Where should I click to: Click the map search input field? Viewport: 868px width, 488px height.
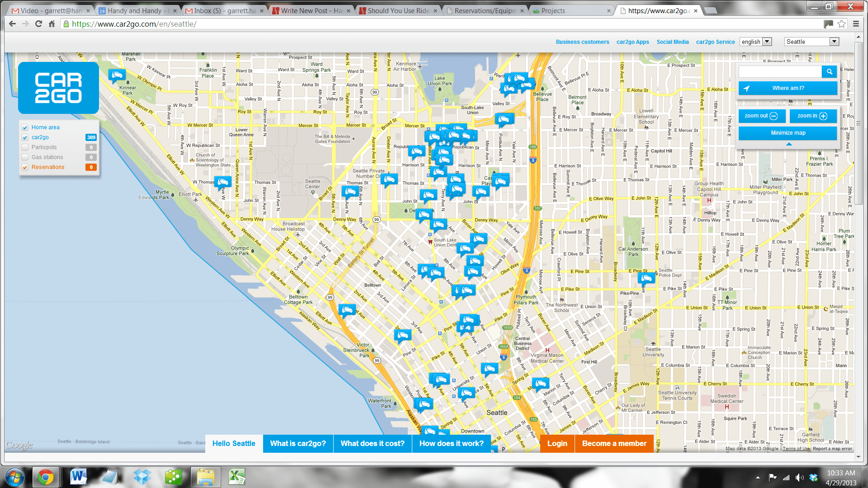pos(780,71)
